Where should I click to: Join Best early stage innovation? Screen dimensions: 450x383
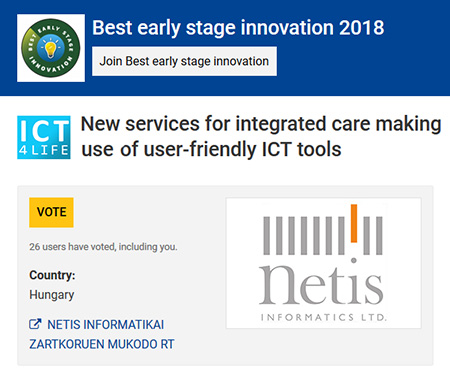click(184, 61)
